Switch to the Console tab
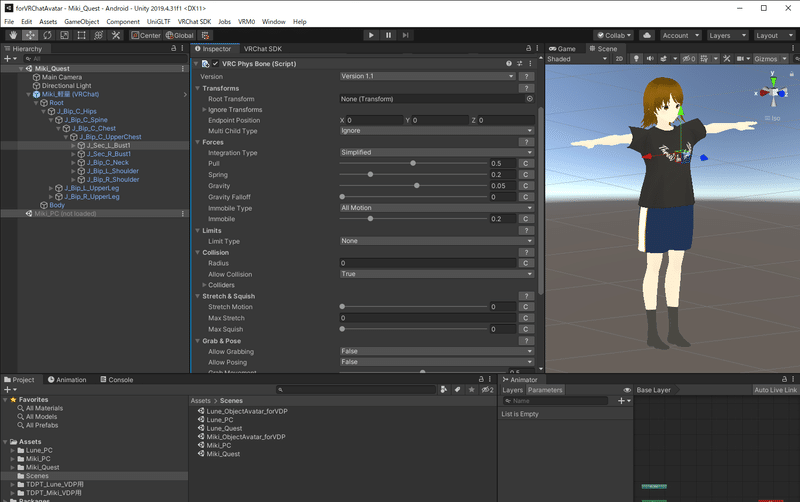The image size is (800, 502). point(117,380)
